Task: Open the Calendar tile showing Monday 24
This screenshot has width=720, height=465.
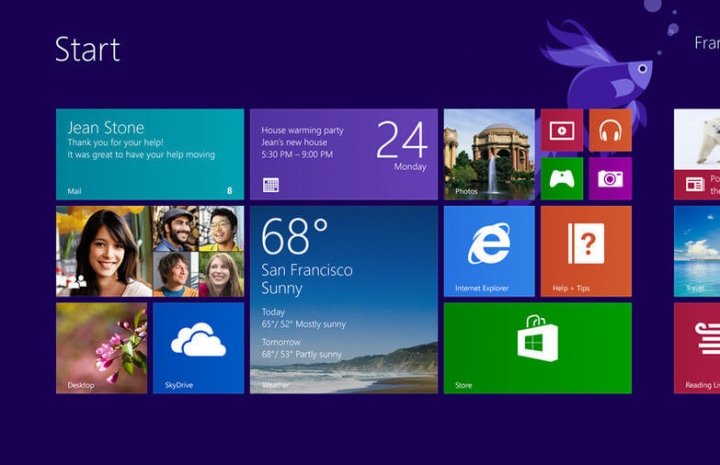Action: [343, 154]
